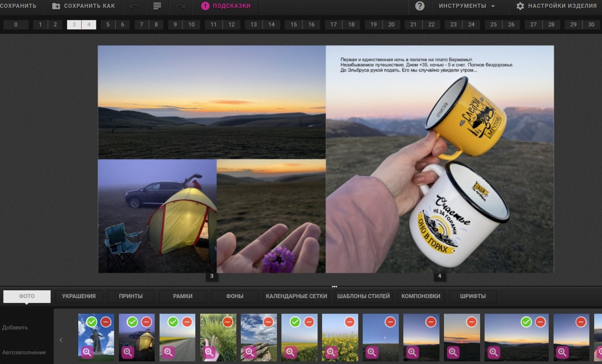Open the КОМПОНОВКИ tab
The image size is (602, 364).
(421, 296)
